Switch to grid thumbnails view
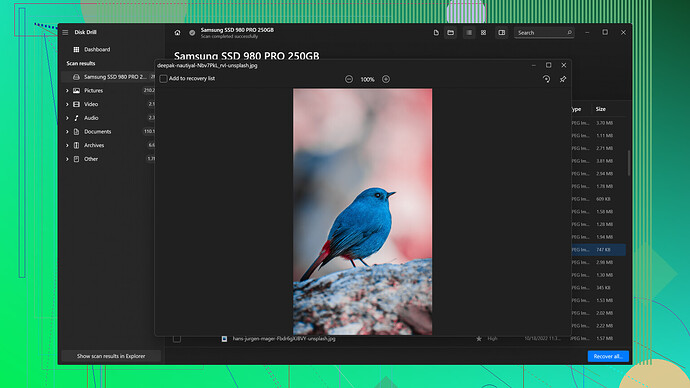The image size is (690, 388). coord(484,33)
